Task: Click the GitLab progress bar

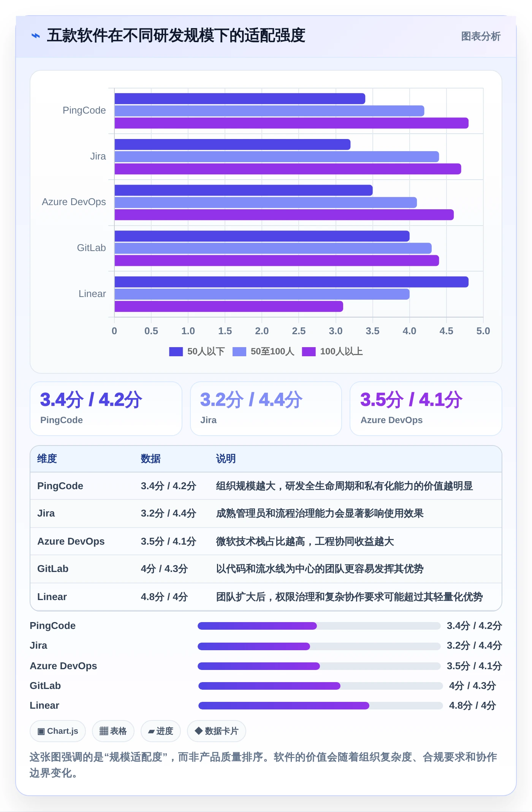Action: 321,686
